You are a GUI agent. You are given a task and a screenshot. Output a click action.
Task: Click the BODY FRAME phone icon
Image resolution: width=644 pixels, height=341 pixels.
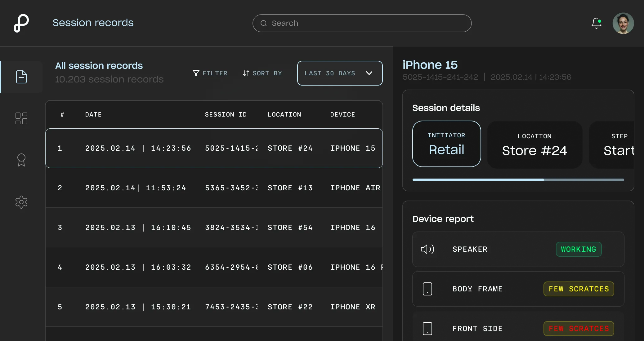pyautogui.click(x=427, y=289)
